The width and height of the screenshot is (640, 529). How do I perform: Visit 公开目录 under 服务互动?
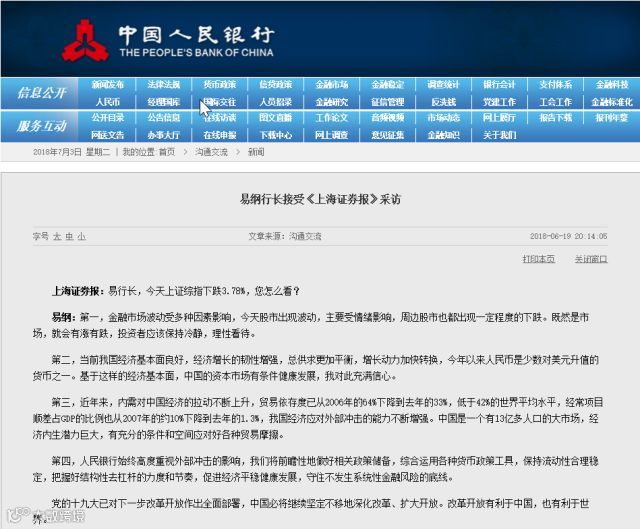tap(108, 118)
